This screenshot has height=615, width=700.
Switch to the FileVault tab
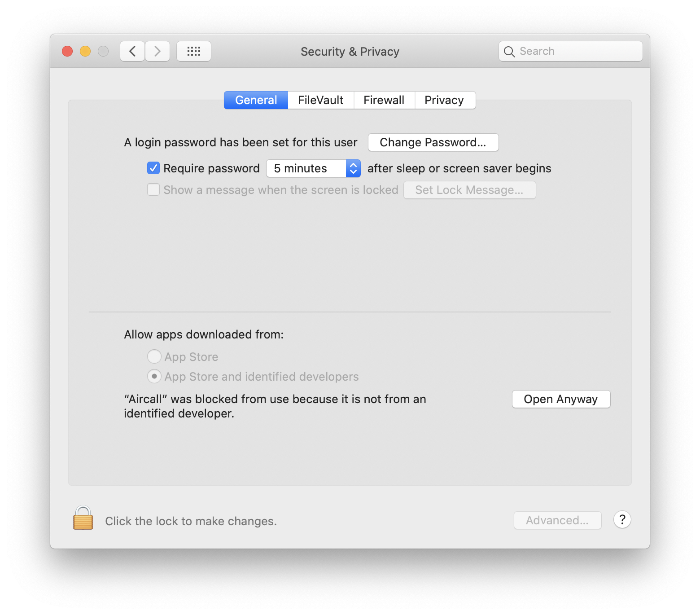pyautogui.click(x=321, y=100)
